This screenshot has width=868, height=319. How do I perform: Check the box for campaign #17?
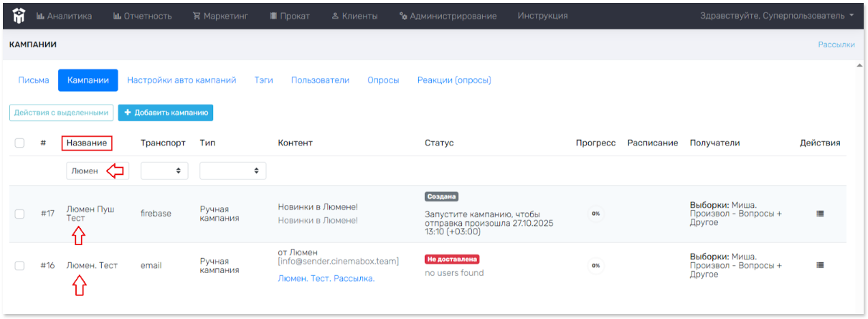point(19,214)
